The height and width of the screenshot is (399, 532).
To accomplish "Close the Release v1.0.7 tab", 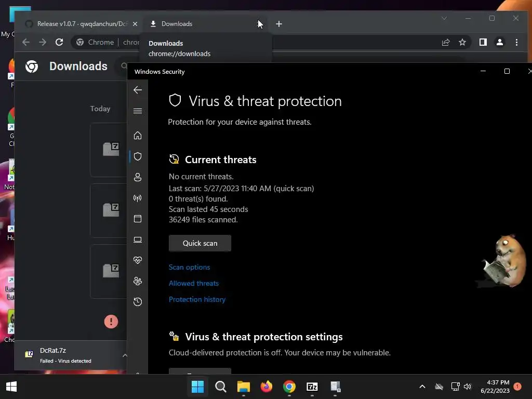I will (x=135, y=24).
